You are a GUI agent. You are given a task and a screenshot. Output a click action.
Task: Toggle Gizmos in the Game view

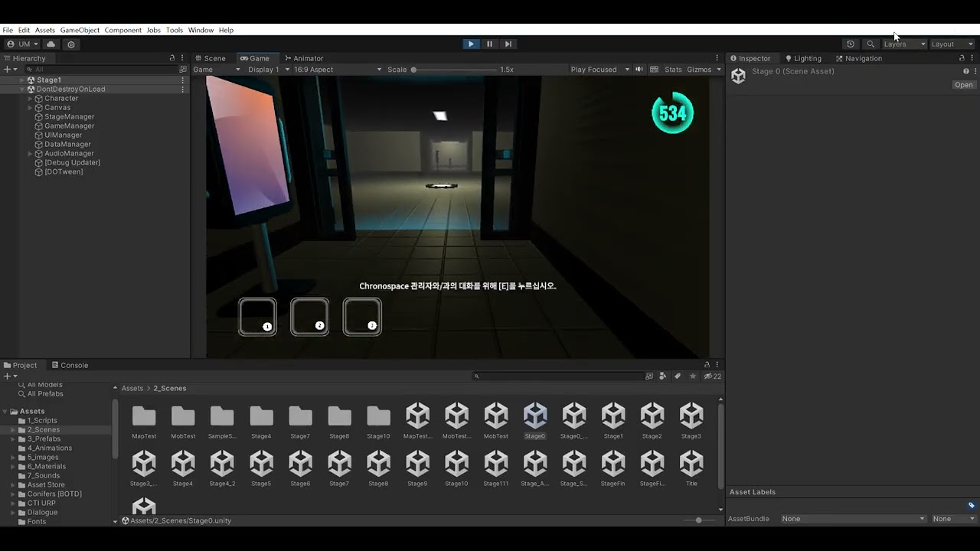point(699,70)
